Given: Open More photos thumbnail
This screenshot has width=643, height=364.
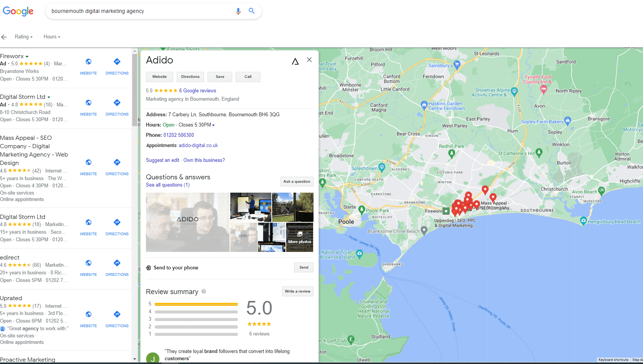Looking at the screenshot, I should 299,237.
